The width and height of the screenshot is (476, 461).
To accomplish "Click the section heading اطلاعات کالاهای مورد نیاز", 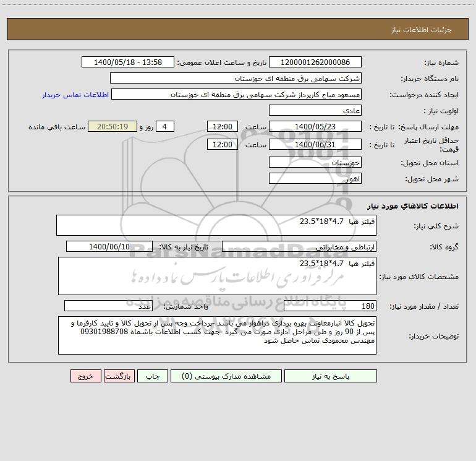I will [x=413, y=206].
